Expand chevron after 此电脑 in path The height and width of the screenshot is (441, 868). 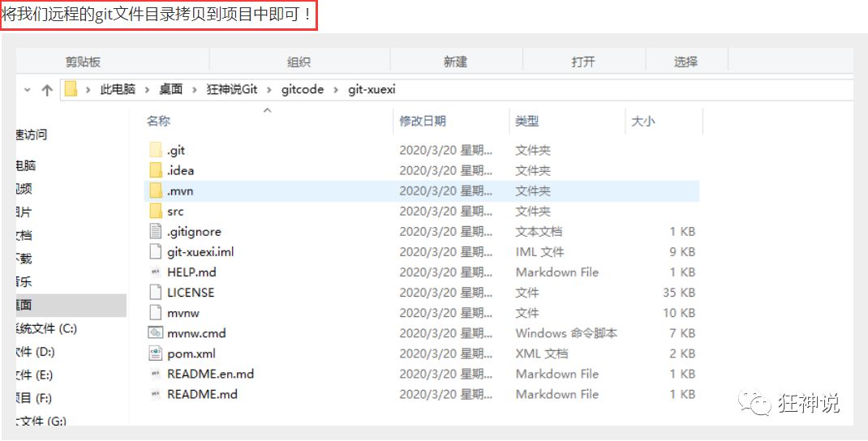pos(148,90)
